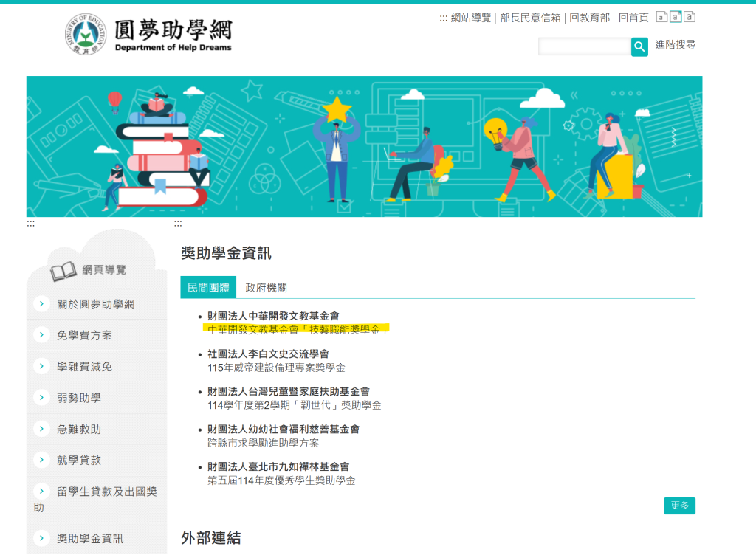Select the small font size icon
The image size is (756, 555).
[661, 17]
